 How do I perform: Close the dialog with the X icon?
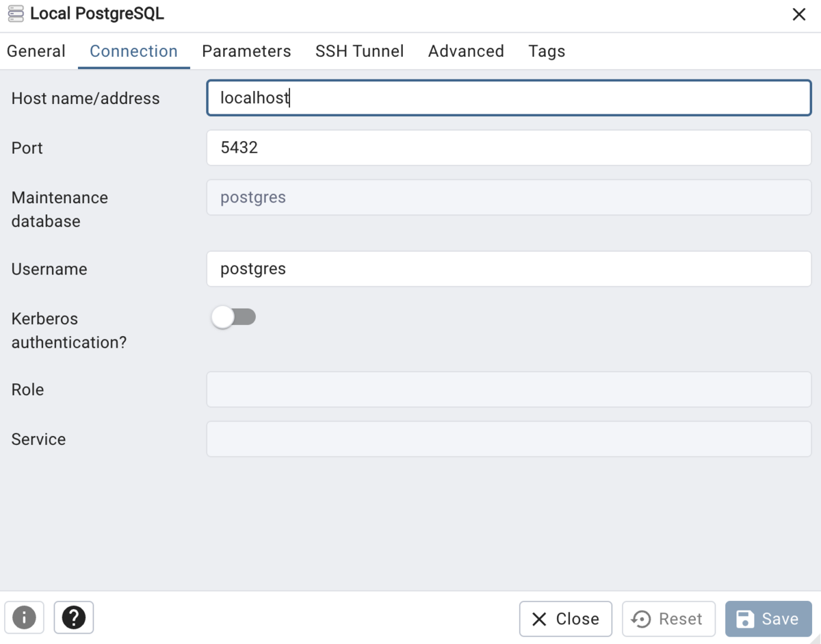coord(798,14)
